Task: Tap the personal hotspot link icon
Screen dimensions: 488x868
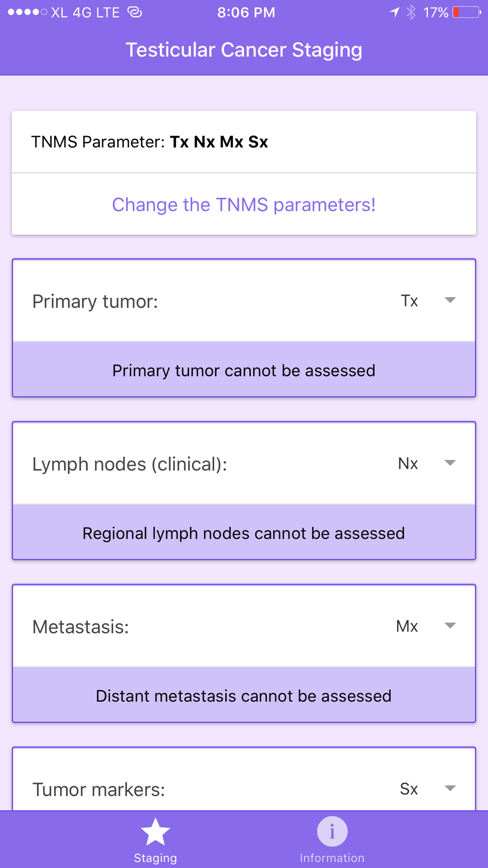Action: click(135, 12)
